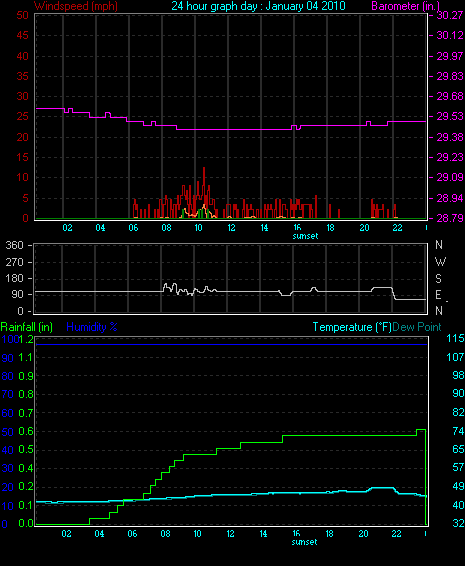Viewport: 465px width, 566px height.
Task: Click temperature scale value 115
Action: click(x=455, y=338)
